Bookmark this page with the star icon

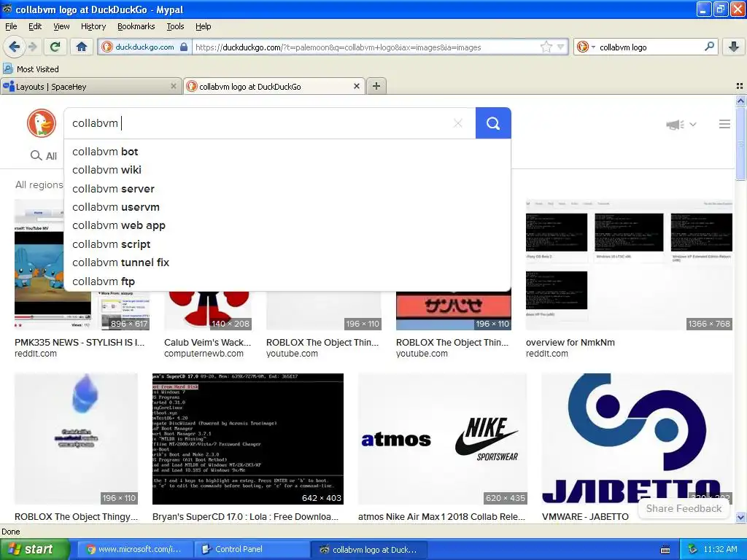pos(546,47)
